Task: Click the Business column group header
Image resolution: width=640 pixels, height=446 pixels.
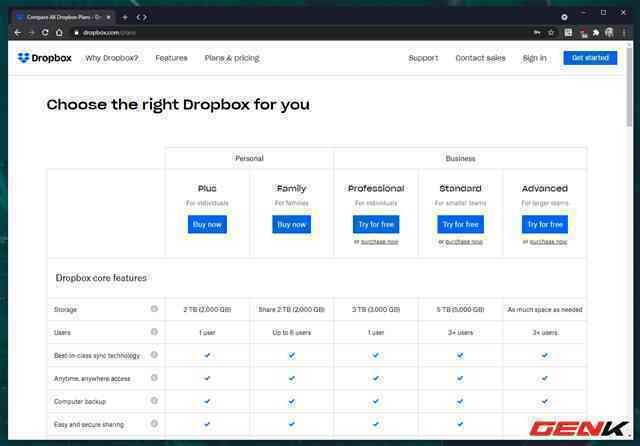Action: click(460, 158)
